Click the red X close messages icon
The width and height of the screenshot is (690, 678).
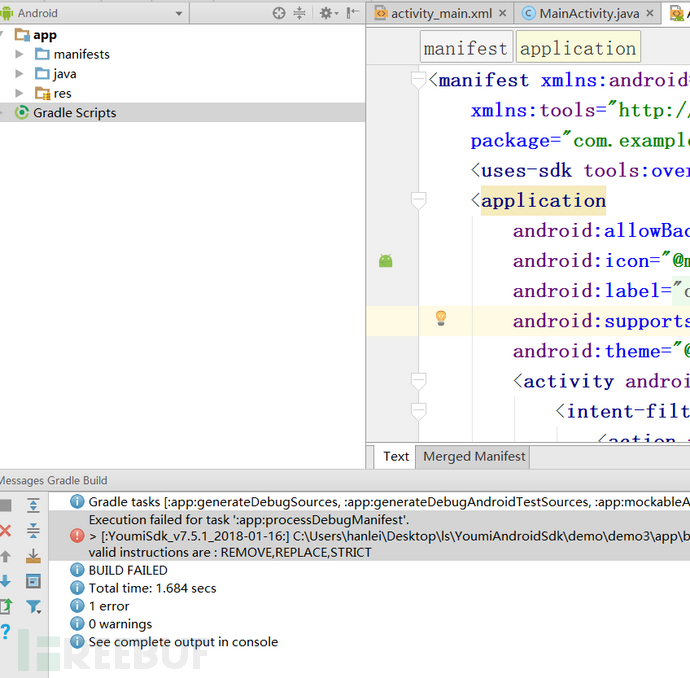(x=5, y=531)
